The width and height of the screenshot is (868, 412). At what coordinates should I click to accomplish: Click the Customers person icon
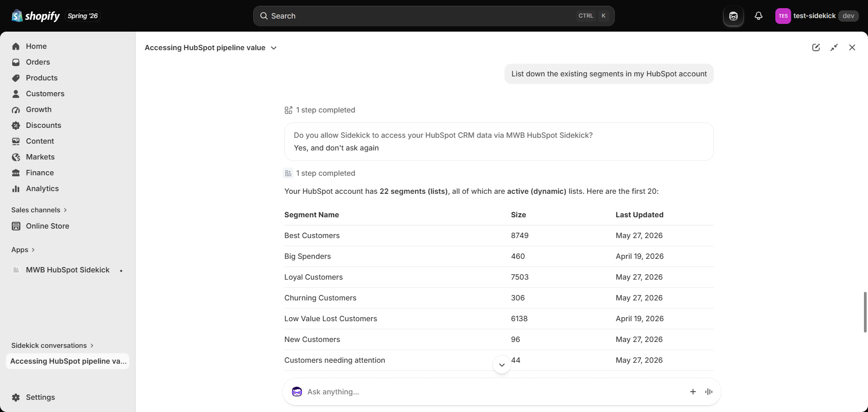click(x=16, y=94)
